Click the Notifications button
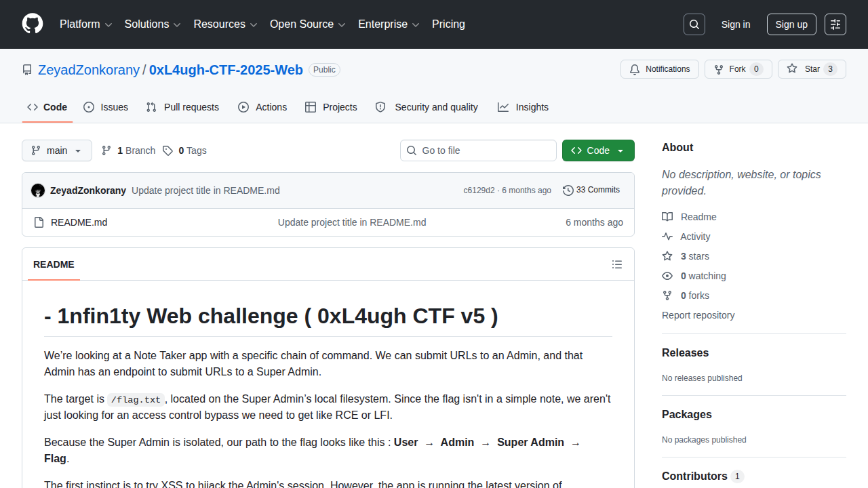 coord(660,69)
